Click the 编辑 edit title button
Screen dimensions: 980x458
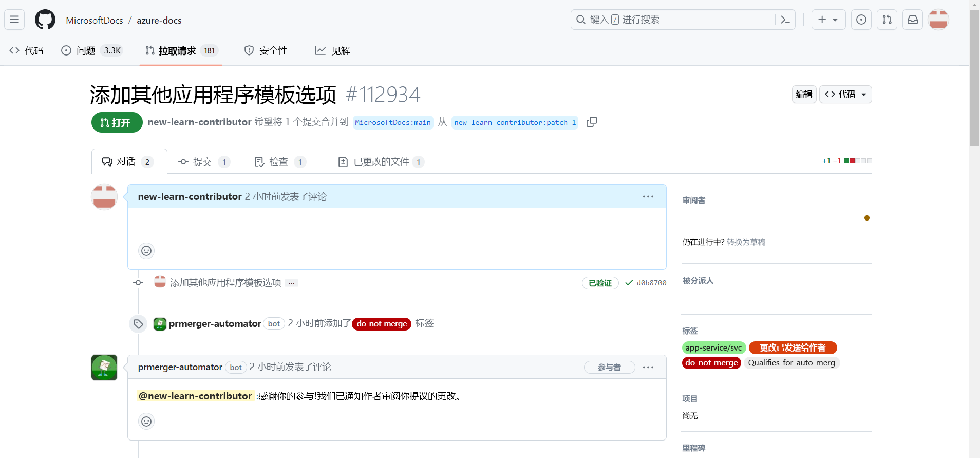[x=804, y=94]
